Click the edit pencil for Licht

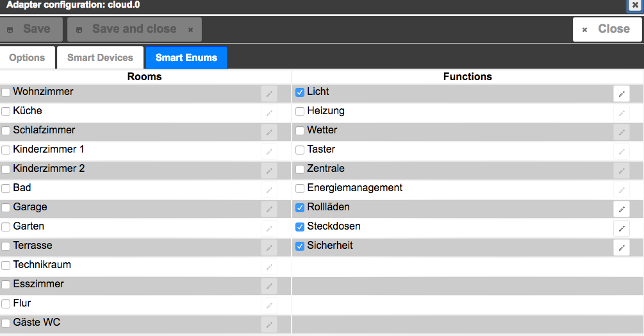[x=621, y=94]
